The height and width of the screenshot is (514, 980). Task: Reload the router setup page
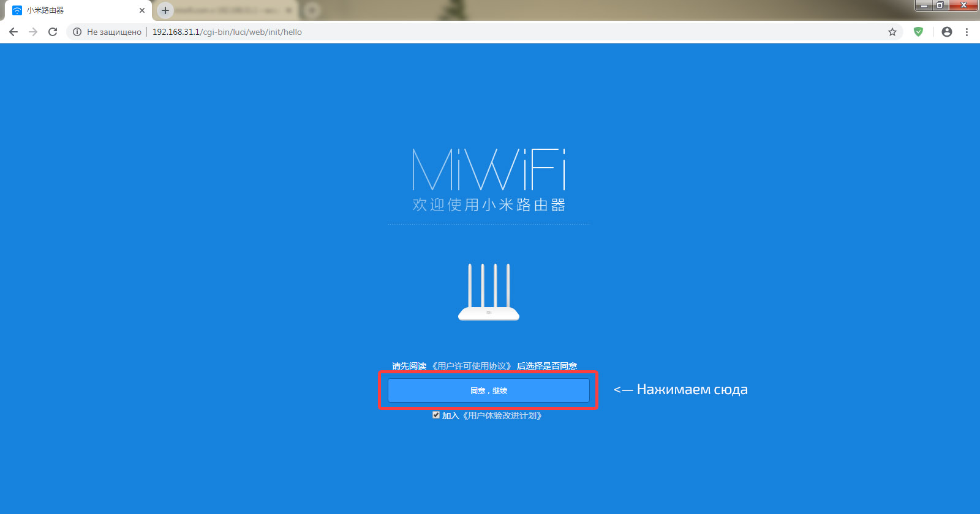53,32
